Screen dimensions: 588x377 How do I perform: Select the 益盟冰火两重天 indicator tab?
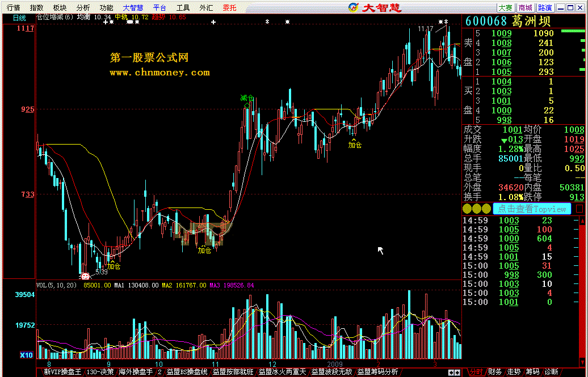[x=282, y=372]
